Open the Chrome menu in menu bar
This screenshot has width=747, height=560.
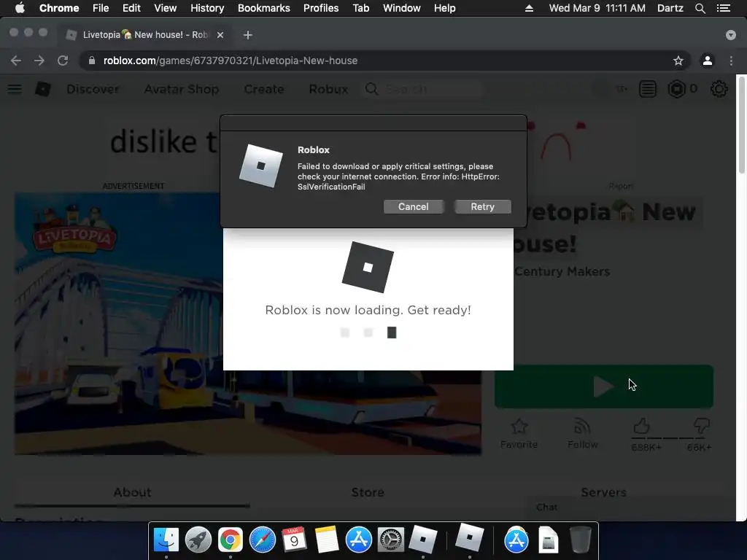[x=59, y=8]
